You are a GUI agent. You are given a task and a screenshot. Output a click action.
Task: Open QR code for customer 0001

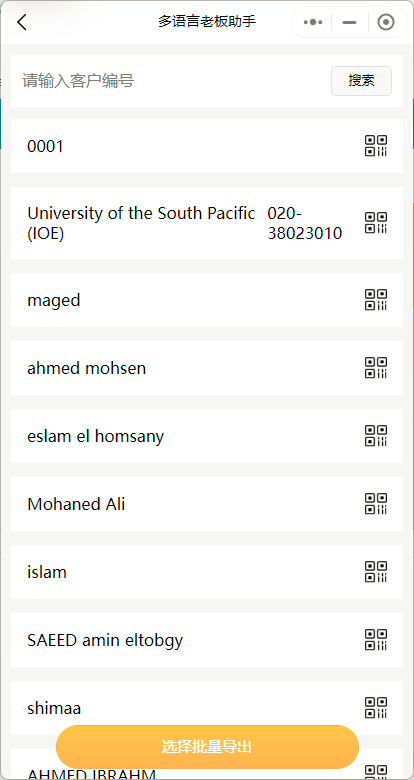(376, 146)
